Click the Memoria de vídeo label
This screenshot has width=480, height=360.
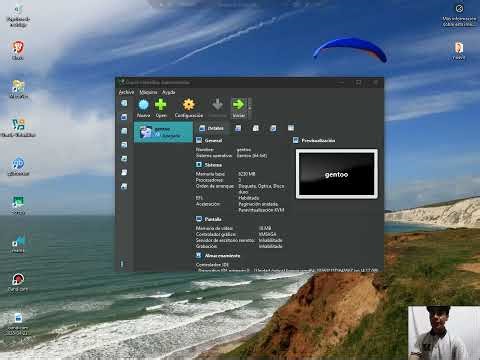[x=214, y=228]
